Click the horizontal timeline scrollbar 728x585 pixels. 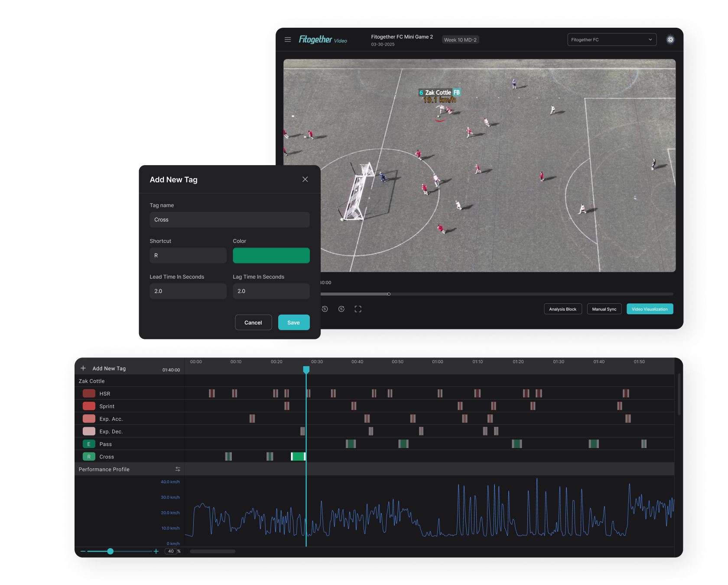point(212,551)
